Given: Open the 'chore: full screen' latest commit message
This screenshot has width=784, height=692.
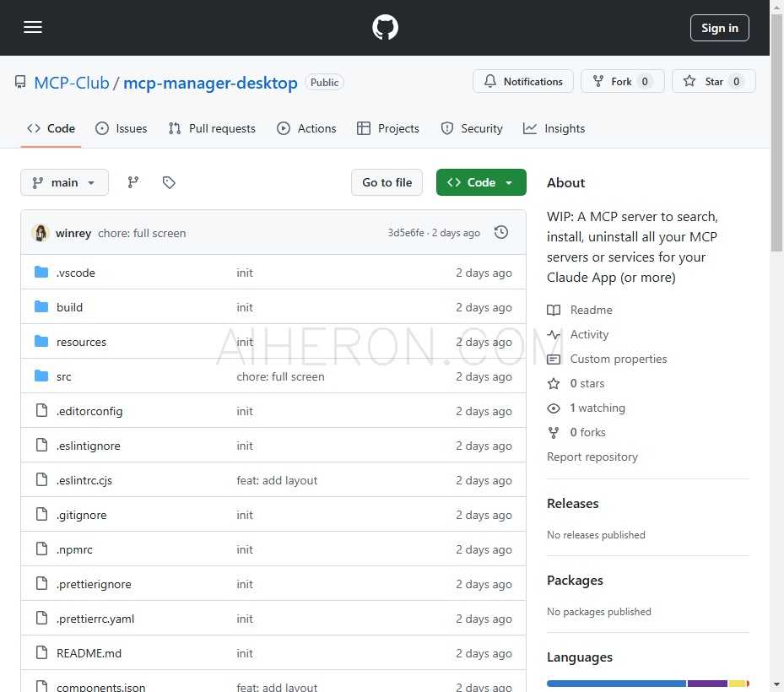Looking at the screenshot, I should pyautogui.click(x=142, y=233).
